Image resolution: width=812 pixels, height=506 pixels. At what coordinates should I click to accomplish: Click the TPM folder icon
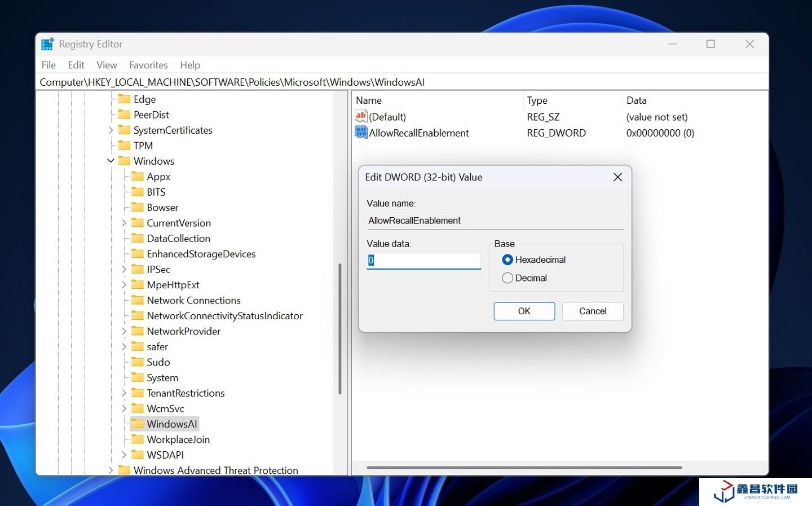pos(124,146)
